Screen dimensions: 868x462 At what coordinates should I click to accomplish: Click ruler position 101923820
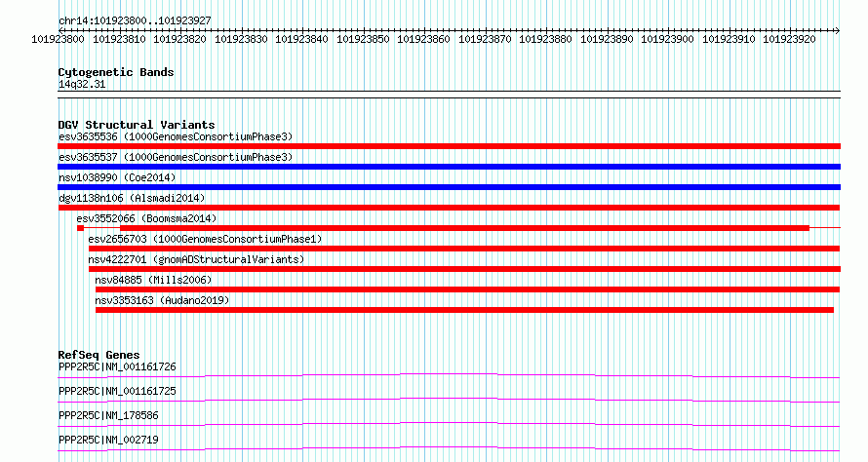click(x=179, y=39)
